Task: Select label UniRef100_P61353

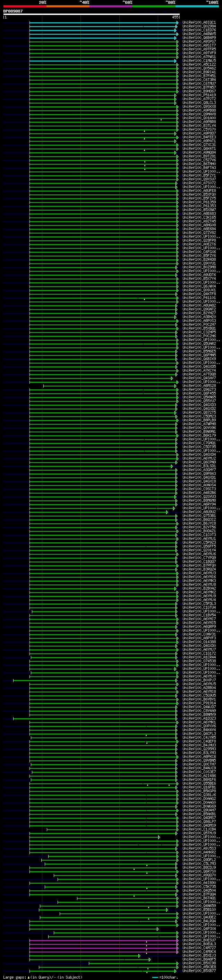Action: click(199, 206)
